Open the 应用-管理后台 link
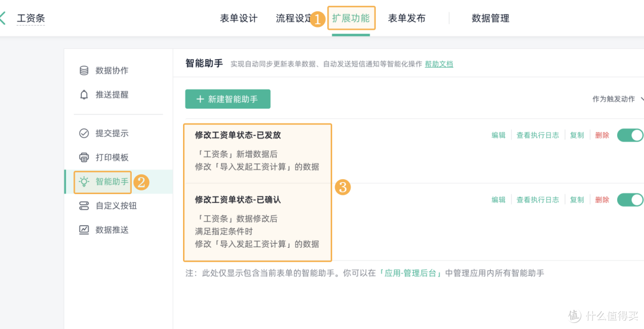 click(x=411, y=273)
